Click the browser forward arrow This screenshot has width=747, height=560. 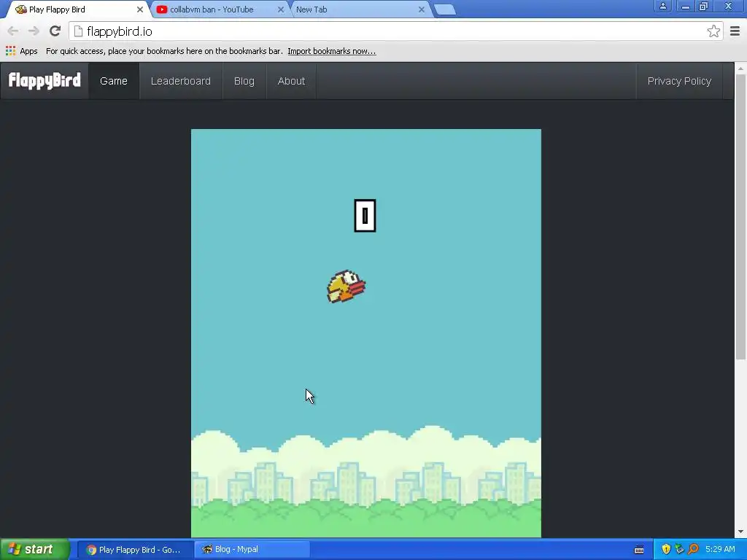tap(34, 31)
